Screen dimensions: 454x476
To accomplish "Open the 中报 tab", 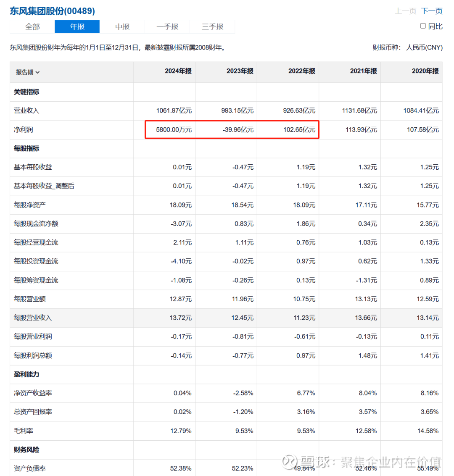I will coord(122,27).
